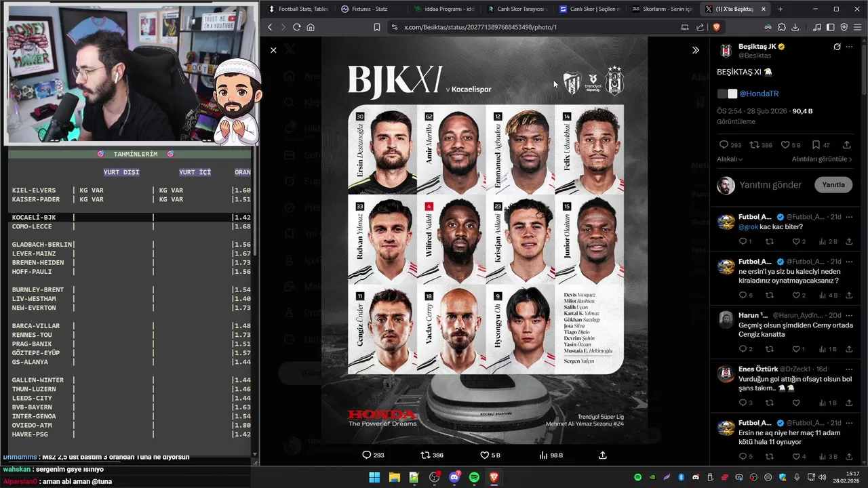Open the Alakalı sort dropdown
Image resolution: width=868 pixels, height=488 pixels.
(730, 159)
